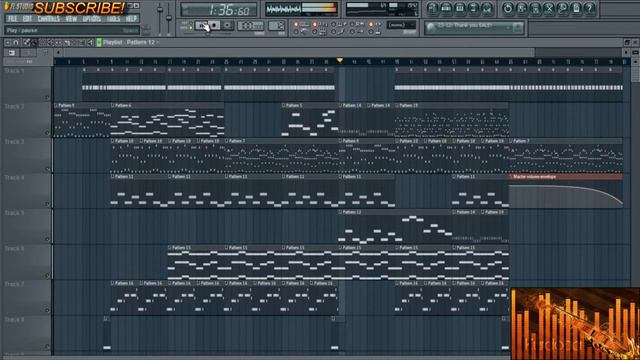This screenshot has height=360, width=640.
Task: Mute Track 1 using its small switch
Action: coord(47,98)
